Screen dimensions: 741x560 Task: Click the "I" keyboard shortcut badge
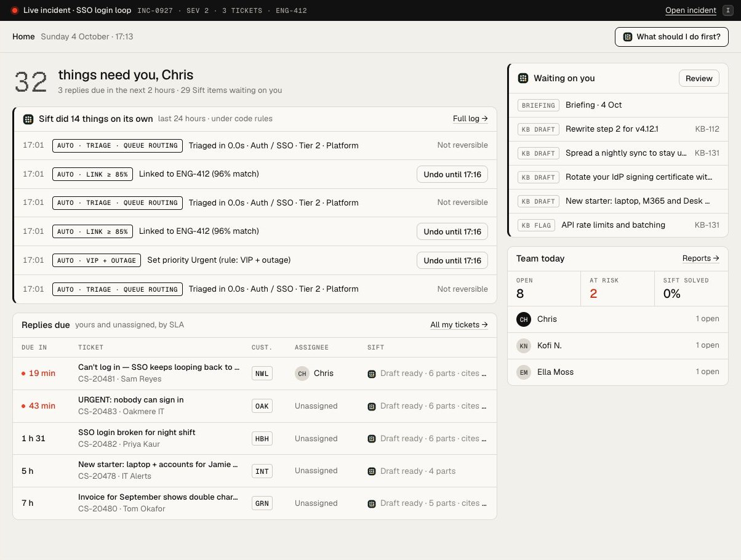point(728,10)
